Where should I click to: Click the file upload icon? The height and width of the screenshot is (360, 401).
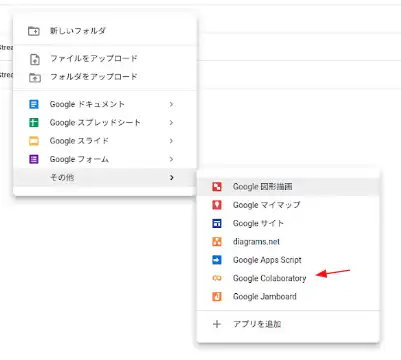tap(35, 59)
